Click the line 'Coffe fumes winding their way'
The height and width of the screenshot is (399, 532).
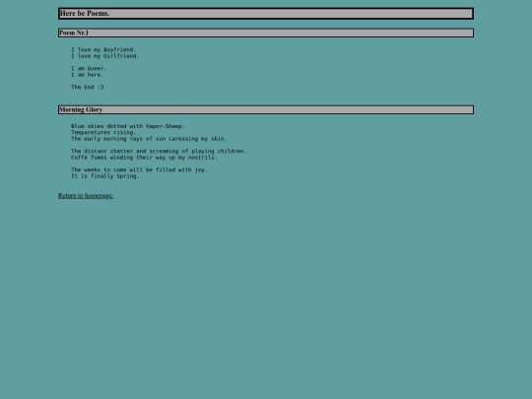[x=144, y=158]
